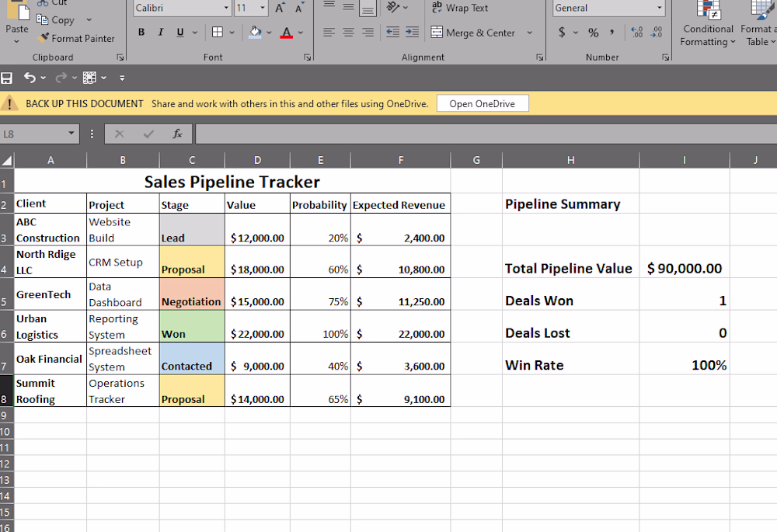This screenshot has height=532, width=777.
Task: Click the increase indent icon
Action: coord(412,33)
